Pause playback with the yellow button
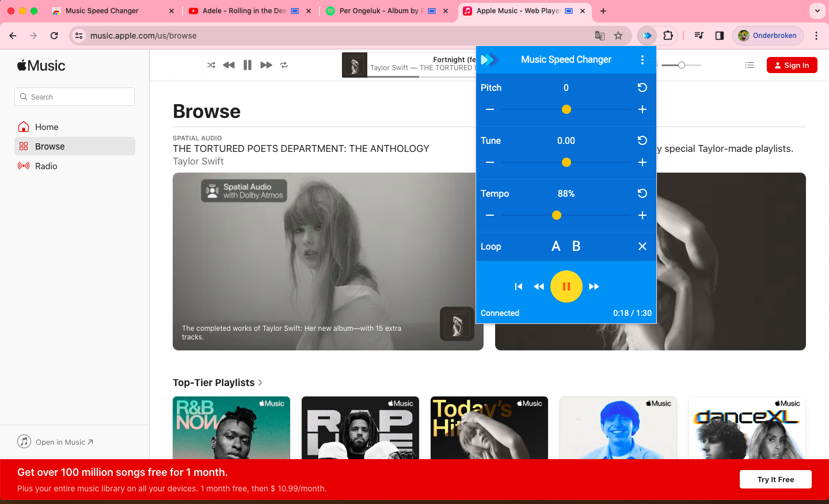The height and width of the screenshot is (504, 829). [566, 287]
